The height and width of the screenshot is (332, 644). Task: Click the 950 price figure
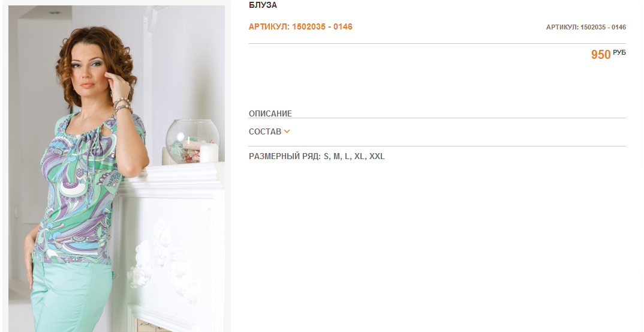(601, 54)
